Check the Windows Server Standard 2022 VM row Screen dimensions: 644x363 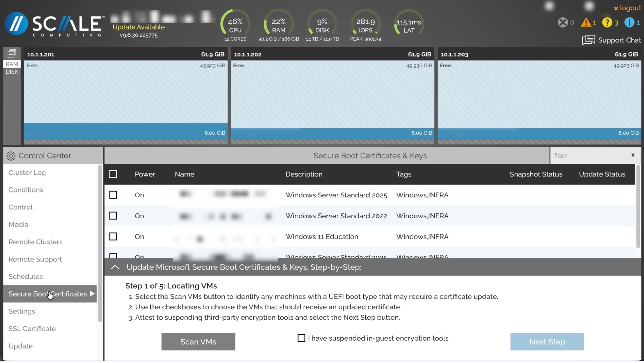[113, 216]
